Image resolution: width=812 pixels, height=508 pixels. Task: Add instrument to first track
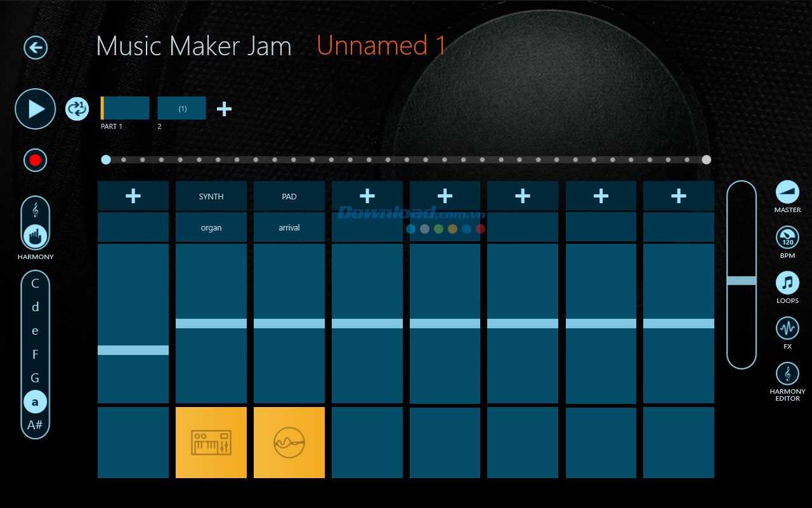pos(133,196)
